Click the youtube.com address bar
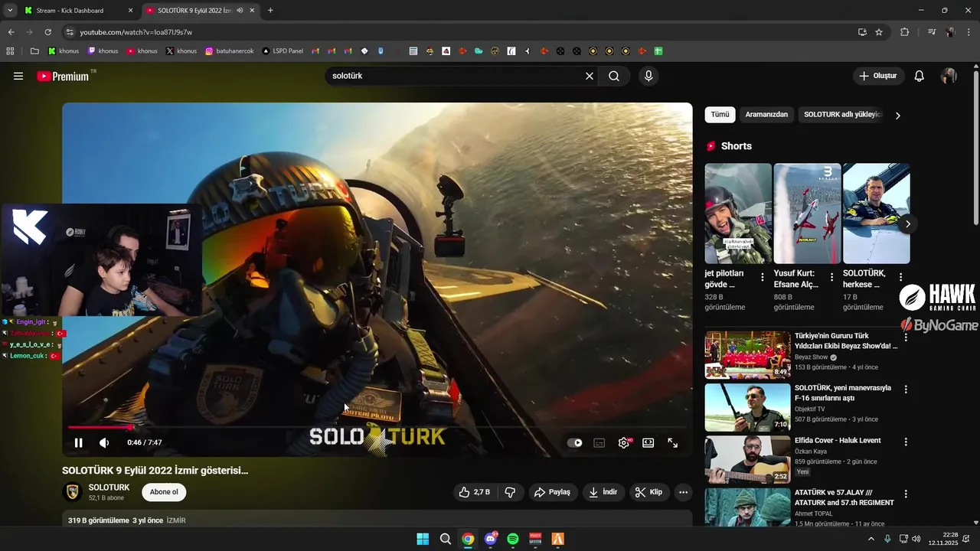The image size is (980, 551). pos(459,32)
